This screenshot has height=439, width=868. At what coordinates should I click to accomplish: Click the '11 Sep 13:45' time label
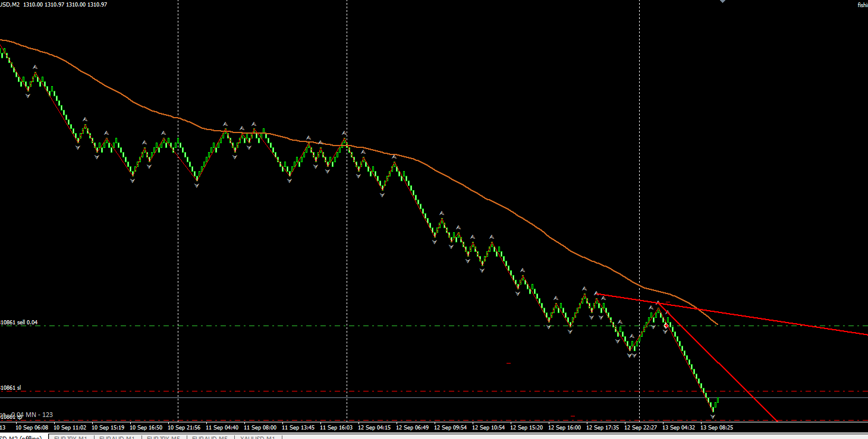pos(298,427)
